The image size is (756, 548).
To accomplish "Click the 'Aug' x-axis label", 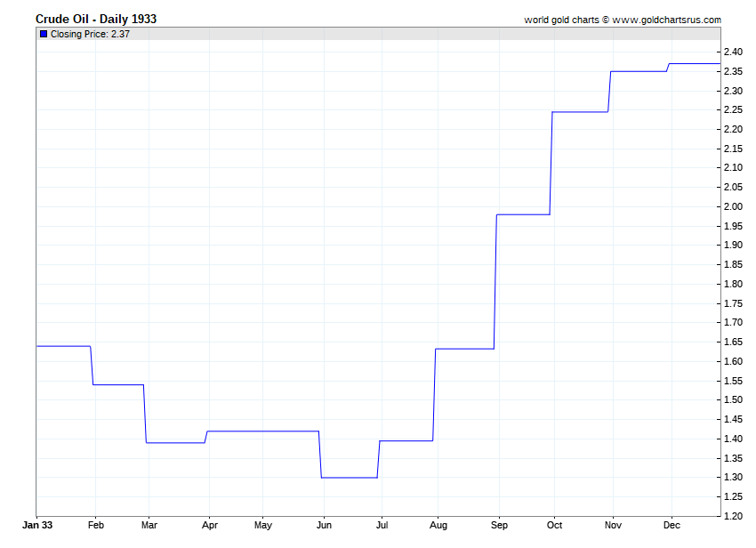I will click(438, 525).
